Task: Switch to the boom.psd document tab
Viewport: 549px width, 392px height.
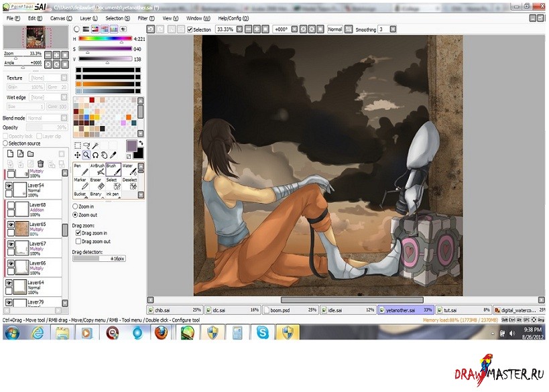Action: pyautogui.click(x=290, y=310)
